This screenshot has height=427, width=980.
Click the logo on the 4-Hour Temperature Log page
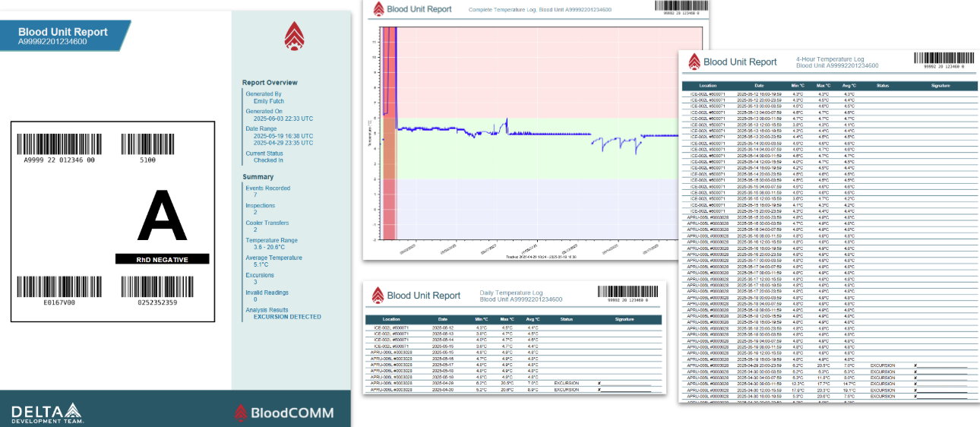pos(694,62)
